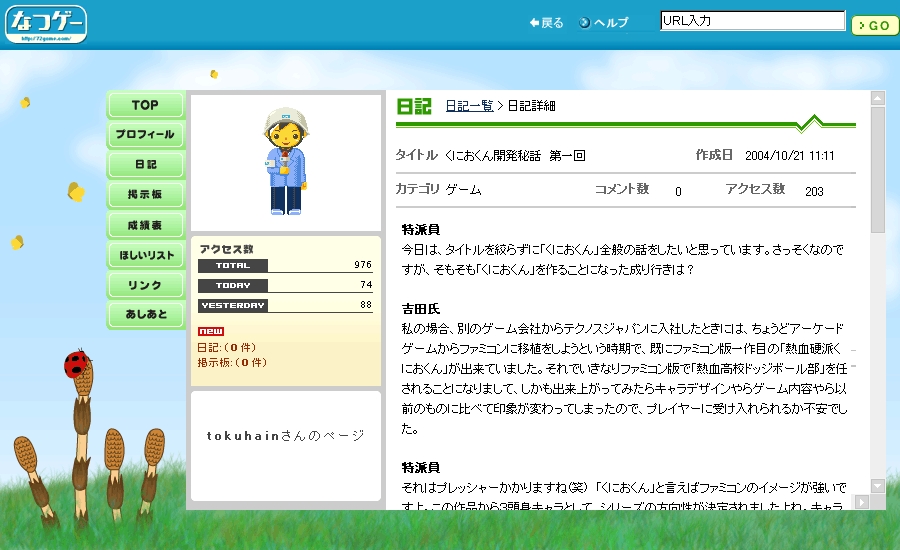The width and height of the screenshot is (900, 550).
Task: Click the tokuhain avatar character image
Action: (286, 161)
